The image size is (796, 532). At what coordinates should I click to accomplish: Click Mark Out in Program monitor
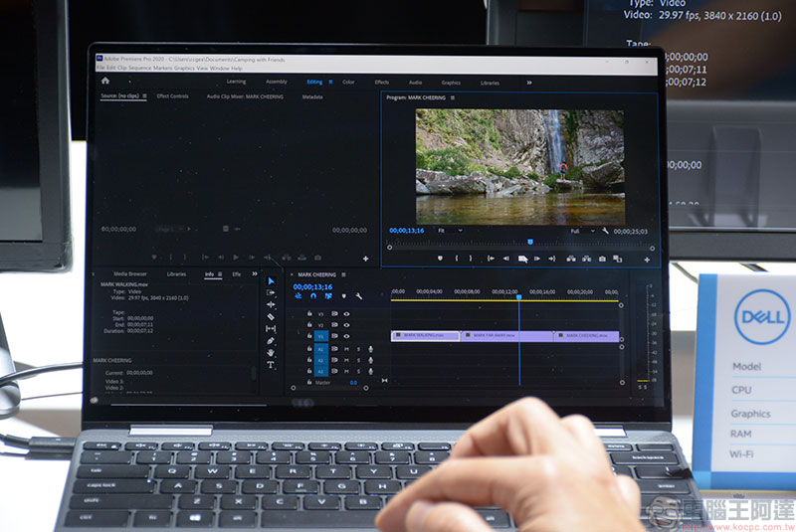(470, 259)
